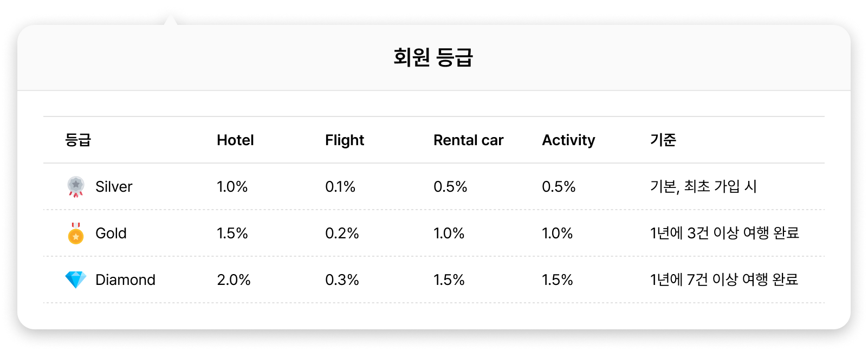Click the Diamond gem icon

click(76, 279)
